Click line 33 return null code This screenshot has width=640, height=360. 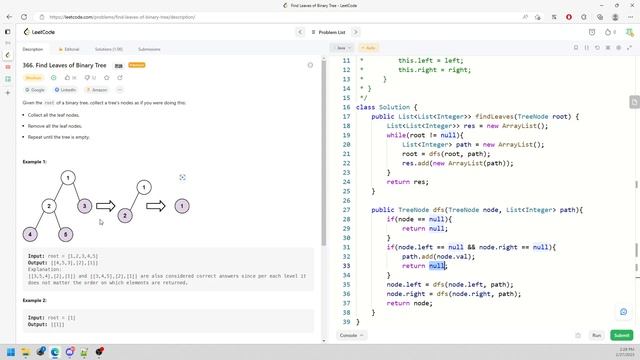pyautogui.click(x=424, y=266)
